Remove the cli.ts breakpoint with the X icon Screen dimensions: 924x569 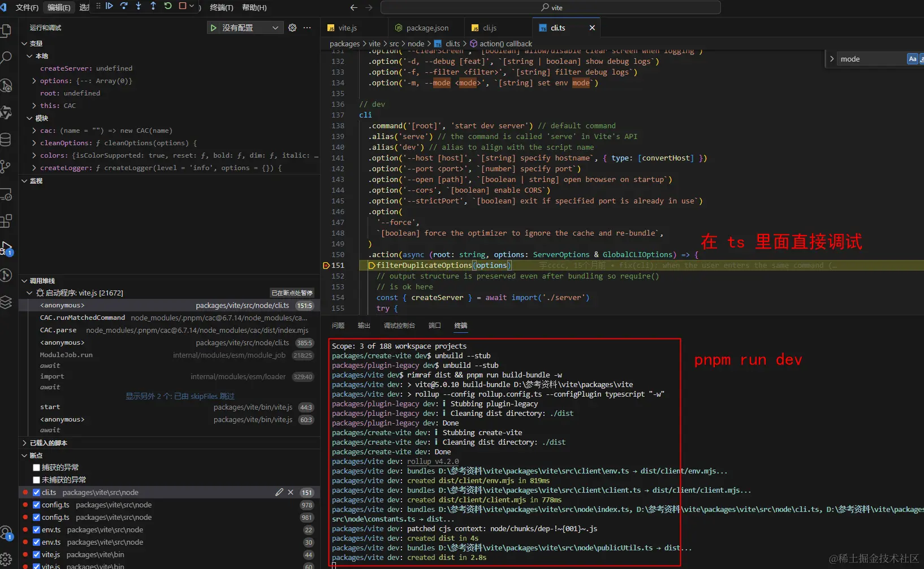291,492
